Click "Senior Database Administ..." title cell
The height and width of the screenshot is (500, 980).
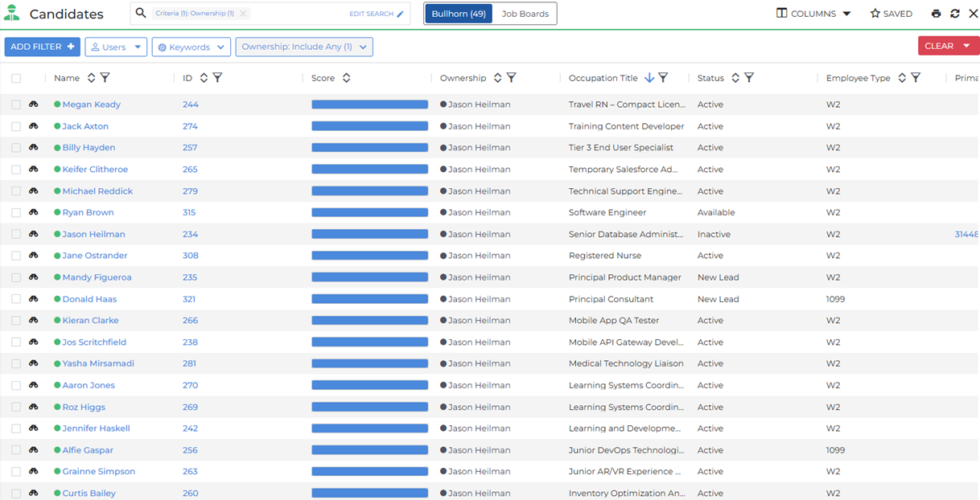[627, 234]
